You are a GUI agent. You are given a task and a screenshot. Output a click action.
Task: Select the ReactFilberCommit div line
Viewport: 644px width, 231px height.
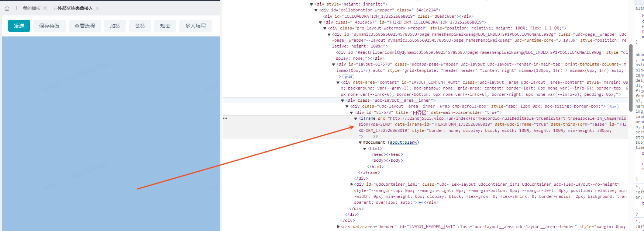pos(482,55)
